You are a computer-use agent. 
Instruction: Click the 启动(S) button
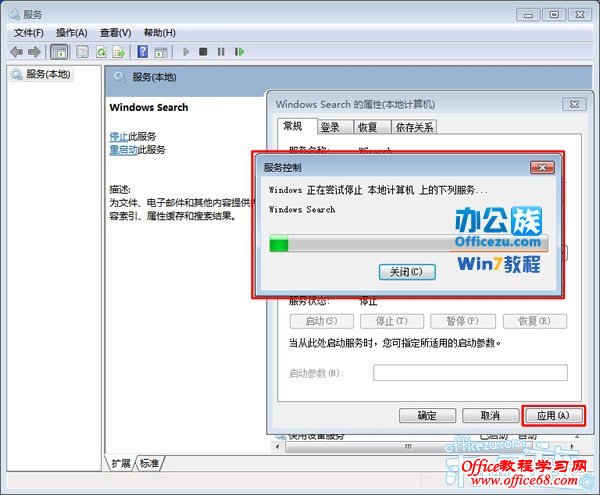[321, 321]
